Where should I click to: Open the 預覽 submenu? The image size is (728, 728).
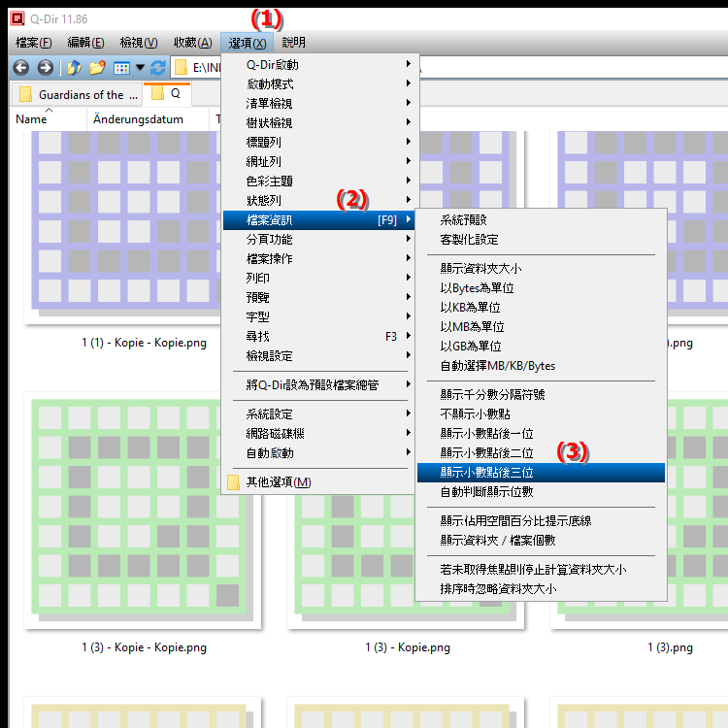[x=320, y=297]
